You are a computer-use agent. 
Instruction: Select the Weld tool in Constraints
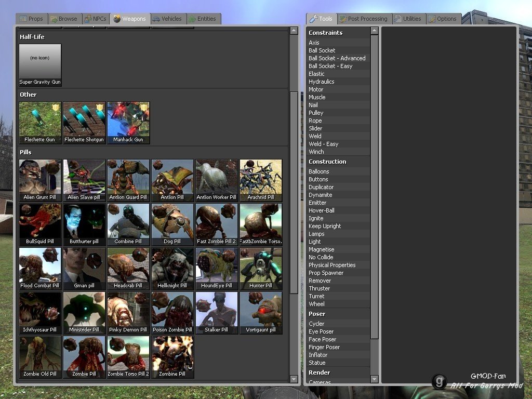coord(315,136)
